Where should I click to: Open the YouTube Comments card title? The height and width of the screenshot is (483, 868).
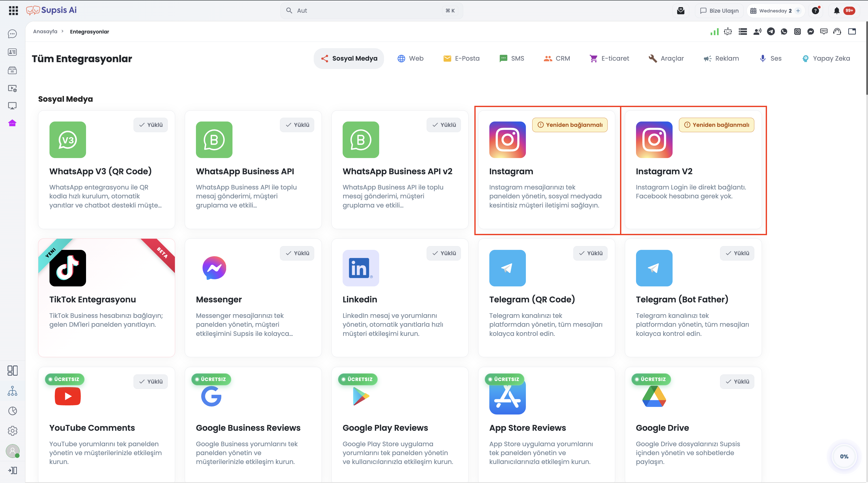pyautogui.click(x=92, y=428)
